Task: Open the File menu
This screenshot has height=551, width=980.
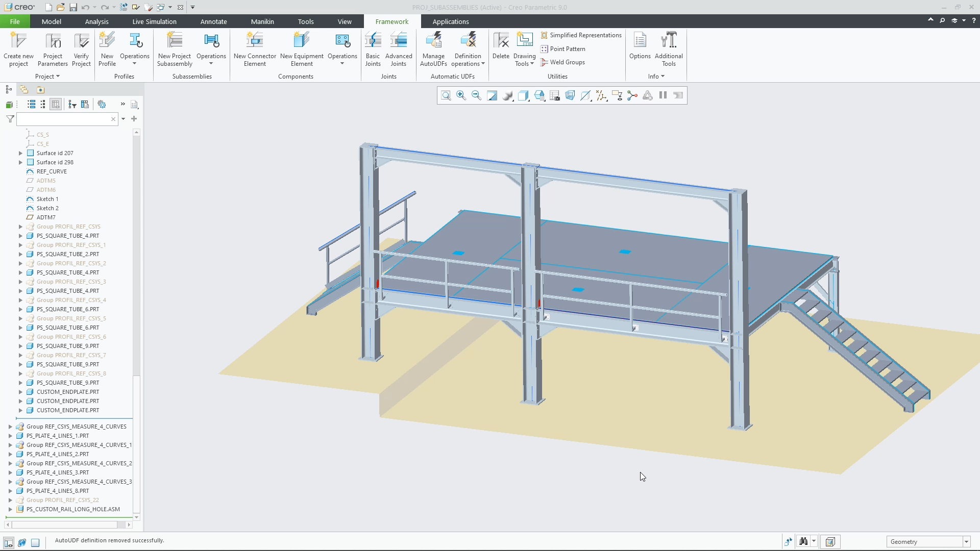Action: point(15,21)
